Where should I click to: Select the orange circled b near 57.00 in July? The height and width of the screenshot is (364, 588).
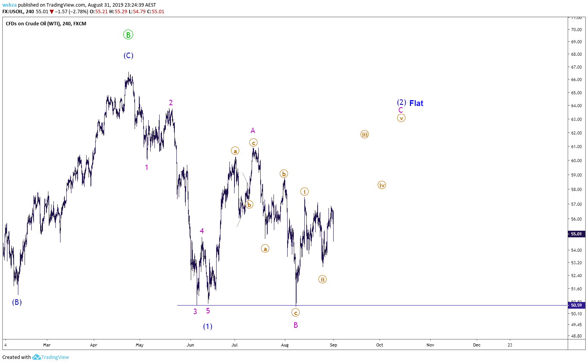[x=249, y=204]
